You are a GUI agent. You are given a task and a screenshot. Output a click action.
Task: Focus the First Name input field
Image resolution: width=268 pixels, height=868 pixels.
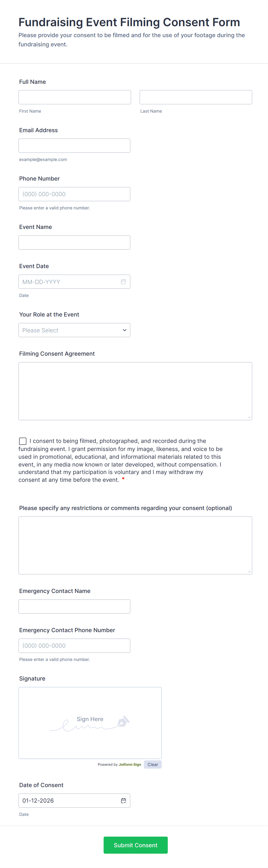click(75, 97)
